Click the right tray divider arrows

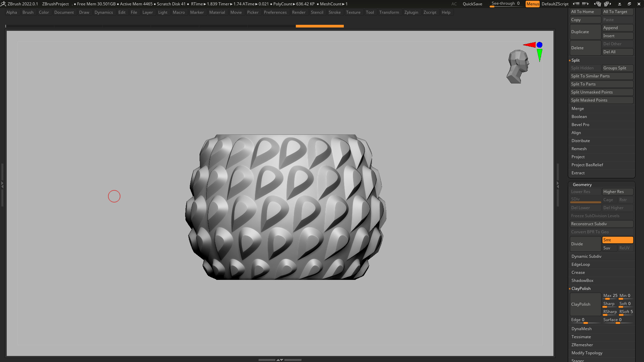pos(558,184)
